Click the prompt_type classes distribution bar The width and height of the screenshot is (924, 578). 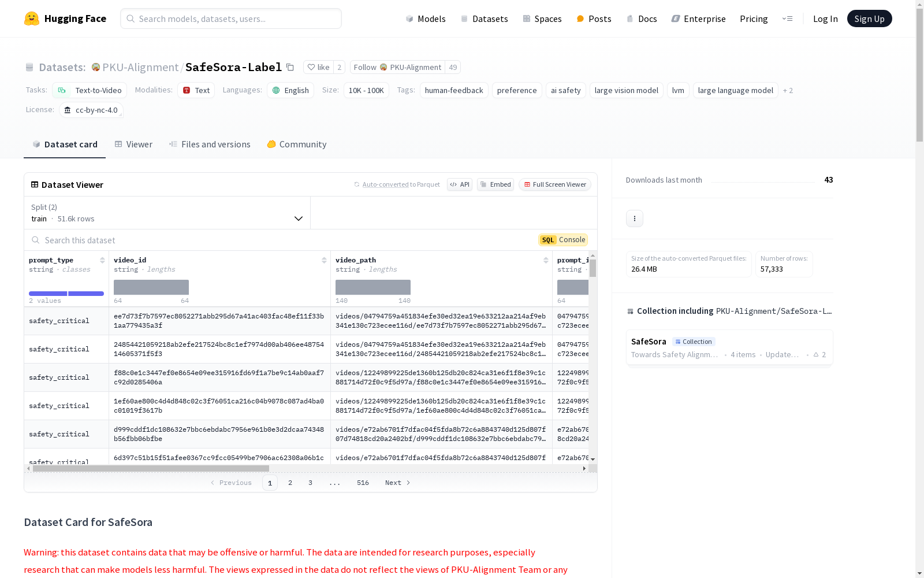(66, 294)
